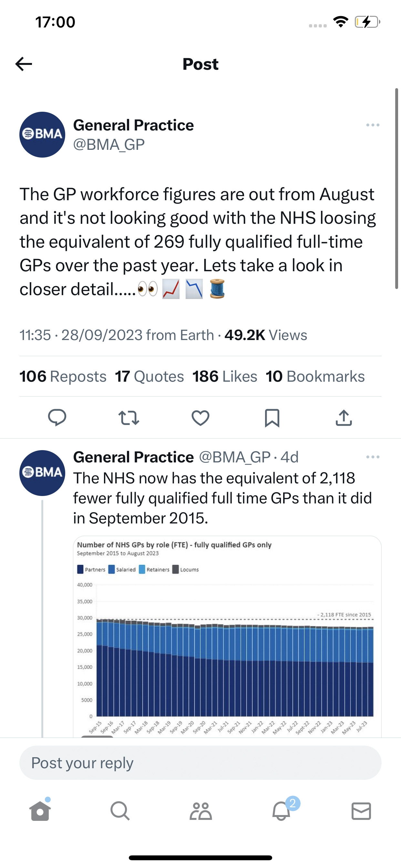
Task: Open the Messages envelope icon
Action: click(x=361, y=811)
